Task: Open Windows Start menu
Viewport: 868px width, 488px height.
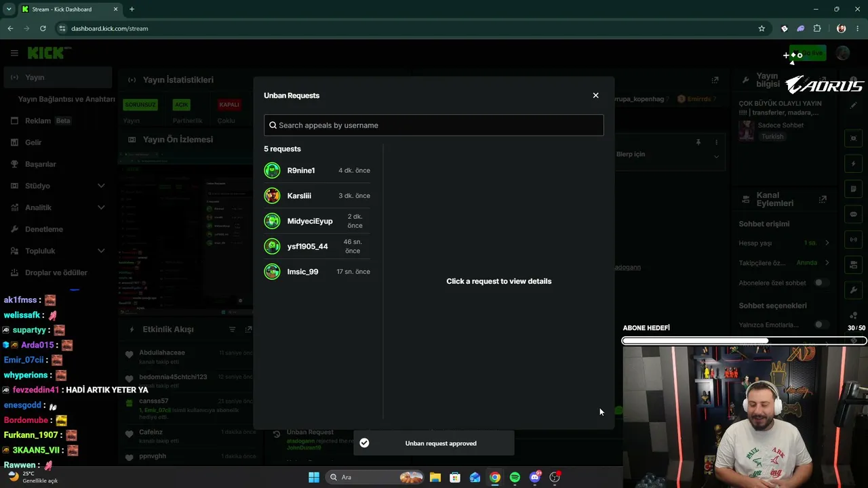Action: pos(313,477)
